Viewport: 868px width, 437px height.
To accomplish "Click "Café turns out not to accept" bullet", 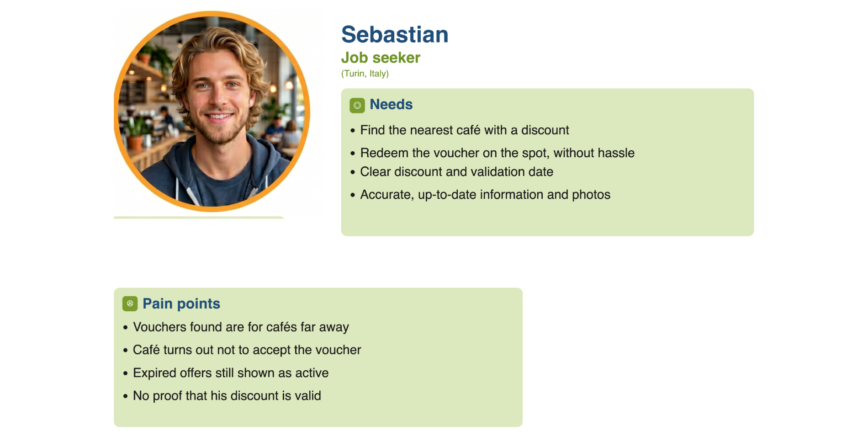I will click(247, 350).
